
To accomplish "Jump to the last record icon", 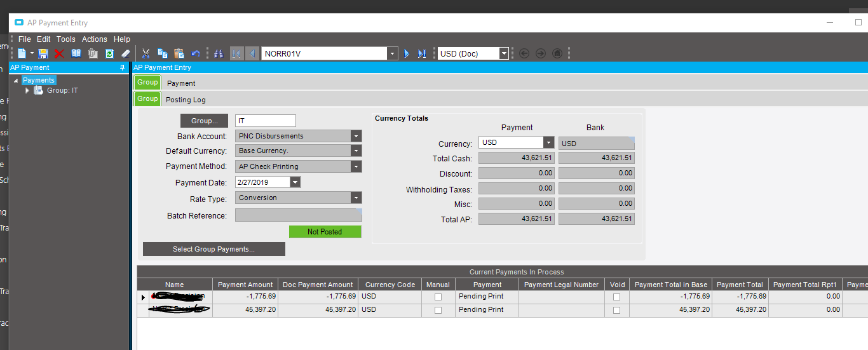I will point(421,54).
